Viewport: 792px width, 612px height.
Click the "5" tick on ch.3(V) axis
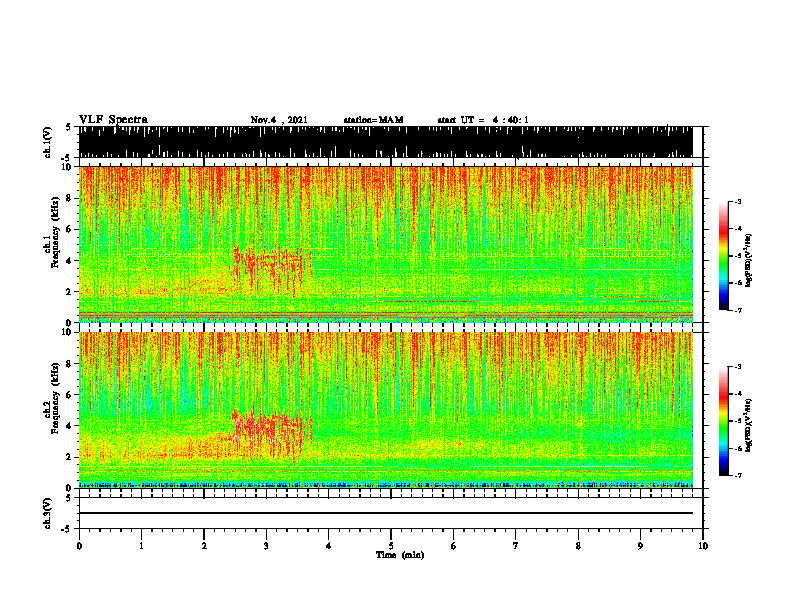point(68,498)
